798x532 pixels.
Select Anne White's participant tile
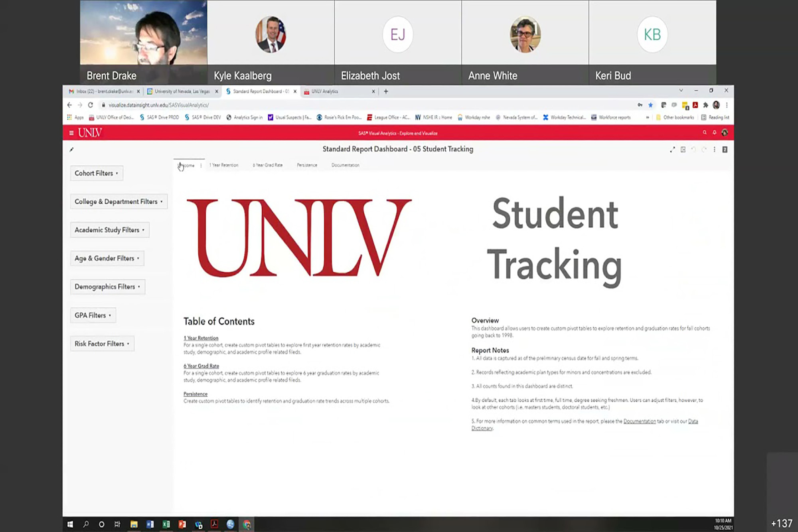pos(525,42)
